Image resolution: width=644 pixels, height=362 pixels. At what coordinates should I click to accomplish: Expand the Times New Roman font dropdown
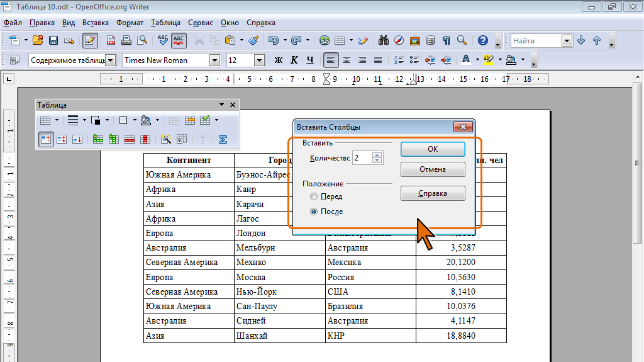coord(215,60)
